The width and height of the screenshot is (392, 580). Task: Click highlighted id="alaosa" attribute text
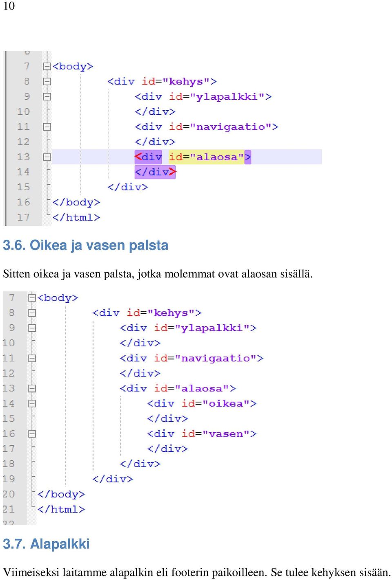coord(206,157)
